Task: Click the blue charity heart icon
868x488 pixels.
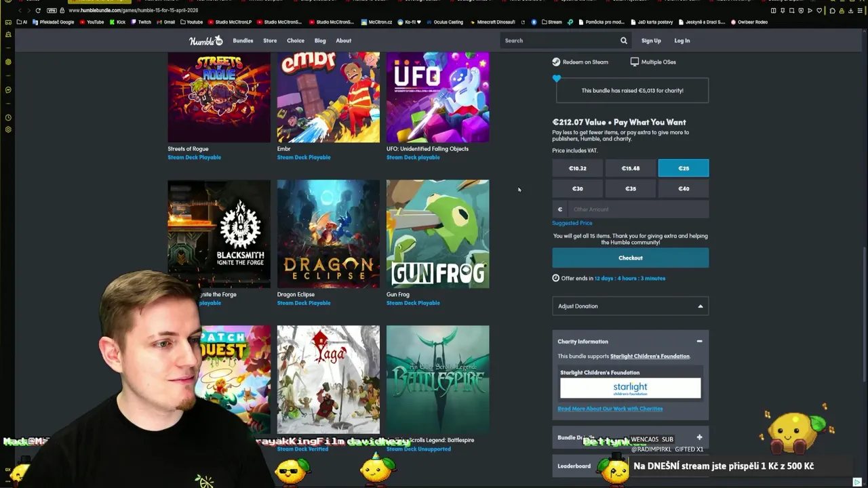Action: [x=557, y=79]
